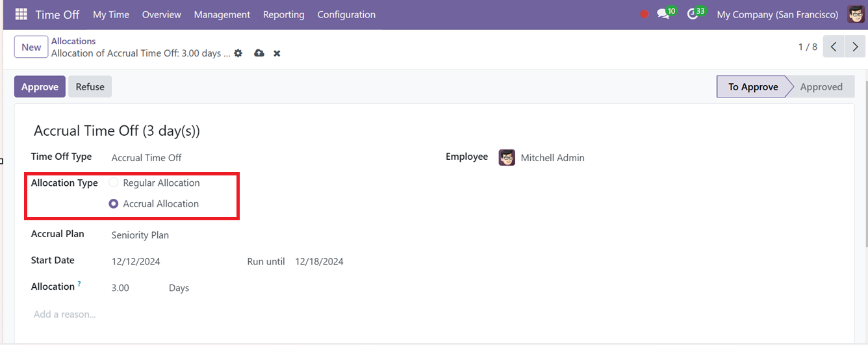This screenshot has width=868, height=345.
Task: Click Mitchell Admin employee avatar
Action: pos(507,157)
